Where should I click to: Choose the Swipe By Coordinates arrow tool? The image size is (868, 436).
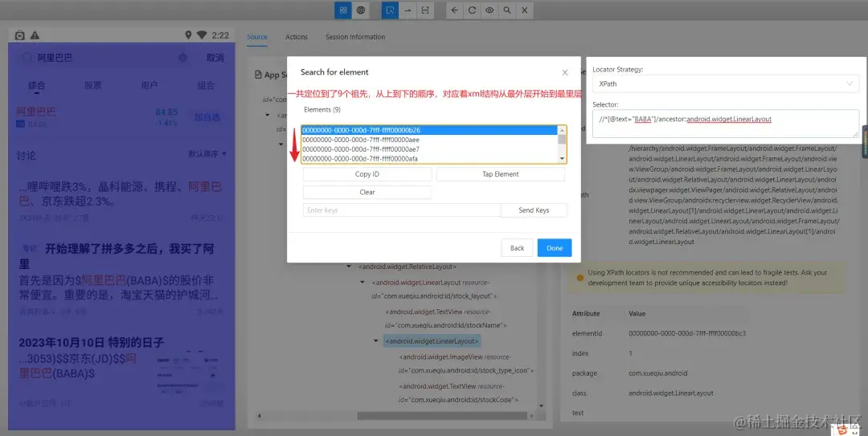click(407, 10)
